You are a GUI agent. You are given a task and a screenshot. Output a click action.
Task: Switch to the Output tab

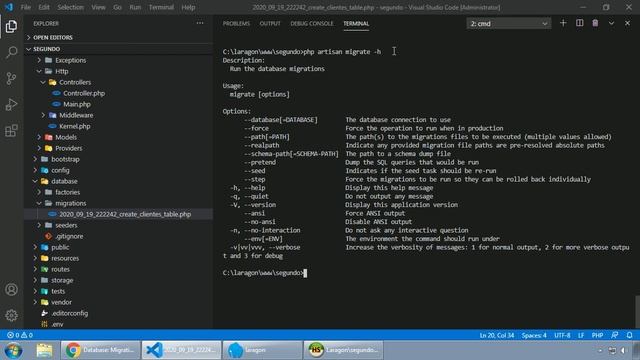click(x=270, y=24)
